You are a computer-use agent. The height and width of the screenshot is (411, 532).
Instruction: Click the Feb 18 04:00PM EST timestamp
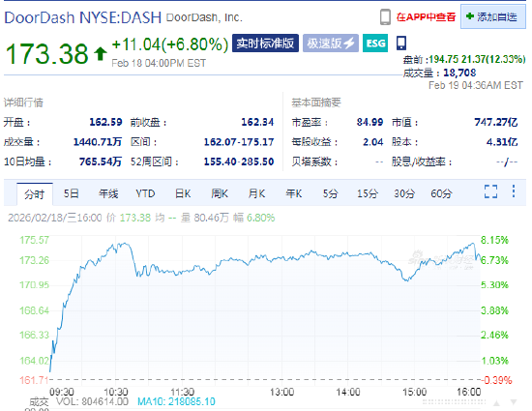coord(159,63)
